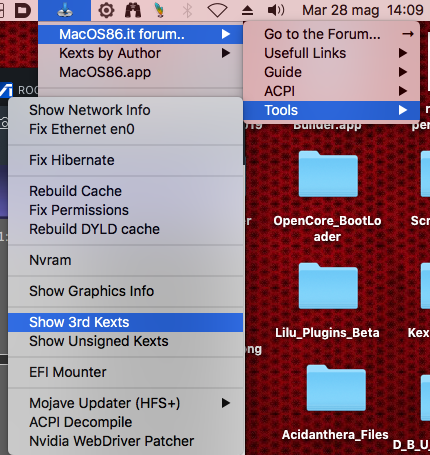Open the Wi-Fi status menu

click(217, 10)
